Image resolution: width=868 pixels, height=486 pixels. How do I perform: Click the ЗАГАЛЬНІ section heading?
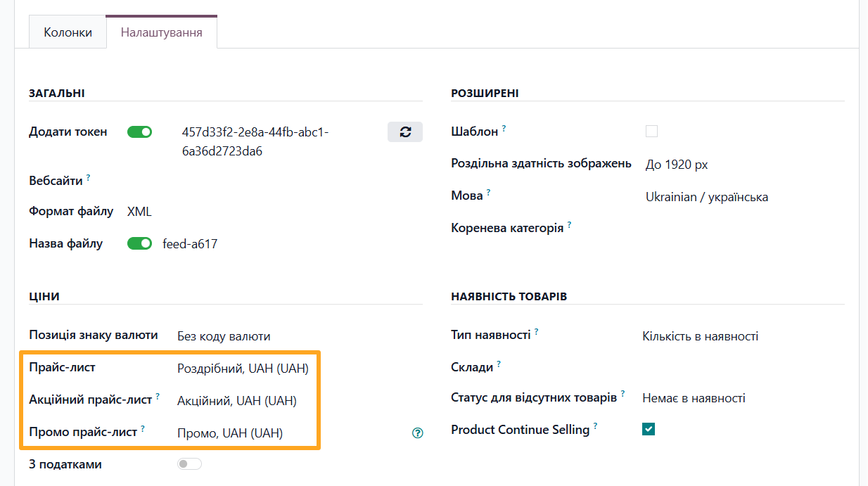coord(57,94)
